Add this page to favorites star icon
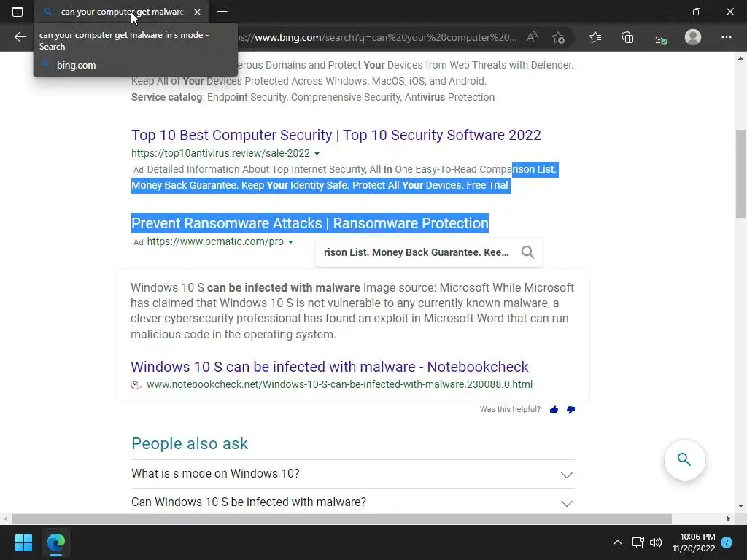This screenshot has height=560, width=747. (x=558, y=37)
